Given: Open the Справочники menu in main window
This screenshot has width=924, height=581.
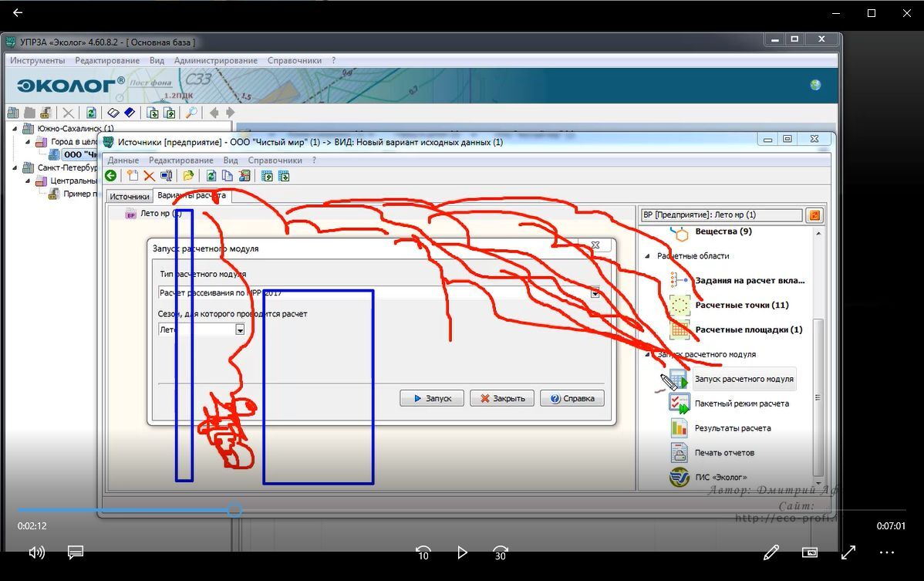Looking at the screenshot, I should point(294,60).
